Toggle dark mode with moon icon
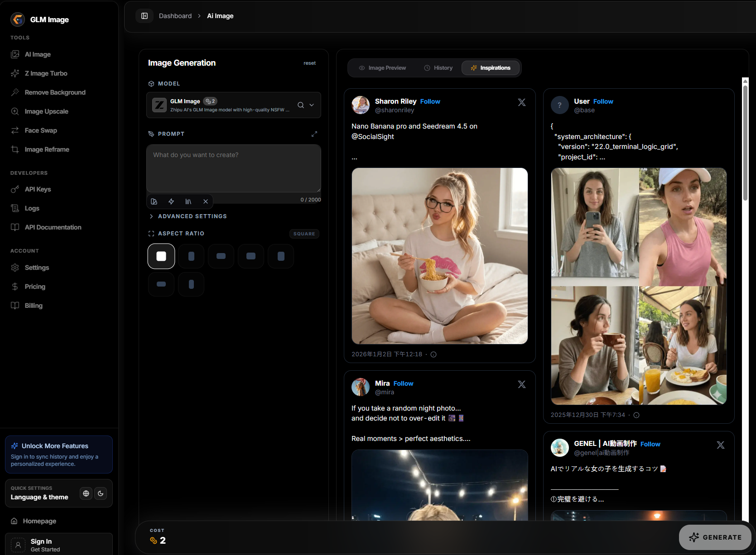This screenshot has width=756, height=555. tap(101, 493)
